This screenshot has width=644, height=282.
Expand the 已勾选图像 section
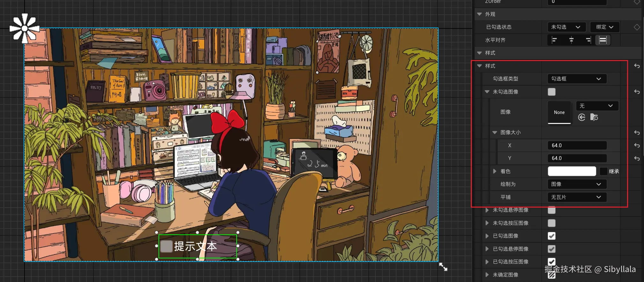click(x=487, y=236)
